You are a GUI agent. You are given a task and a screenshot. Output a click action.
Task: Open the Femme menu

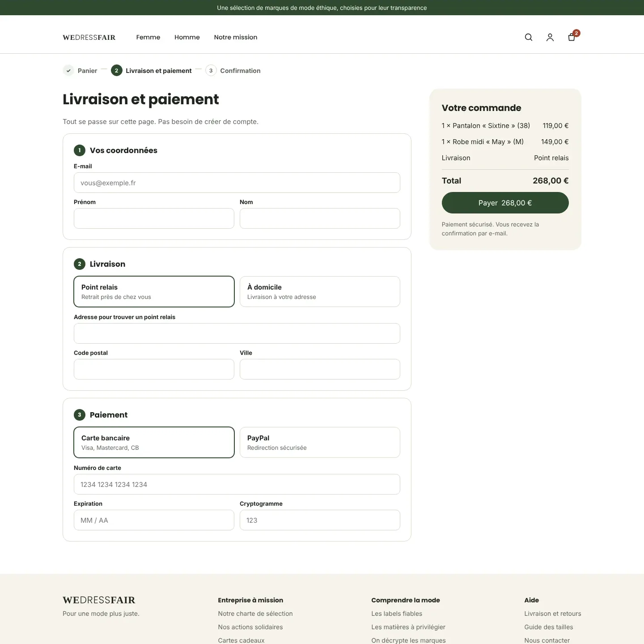point(148,37)
